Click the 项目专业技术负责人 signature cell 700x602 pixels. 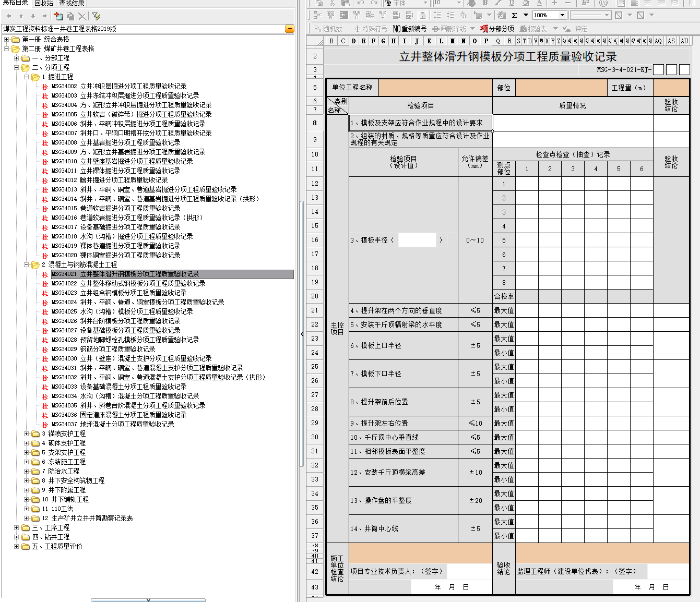coord(470,571)
